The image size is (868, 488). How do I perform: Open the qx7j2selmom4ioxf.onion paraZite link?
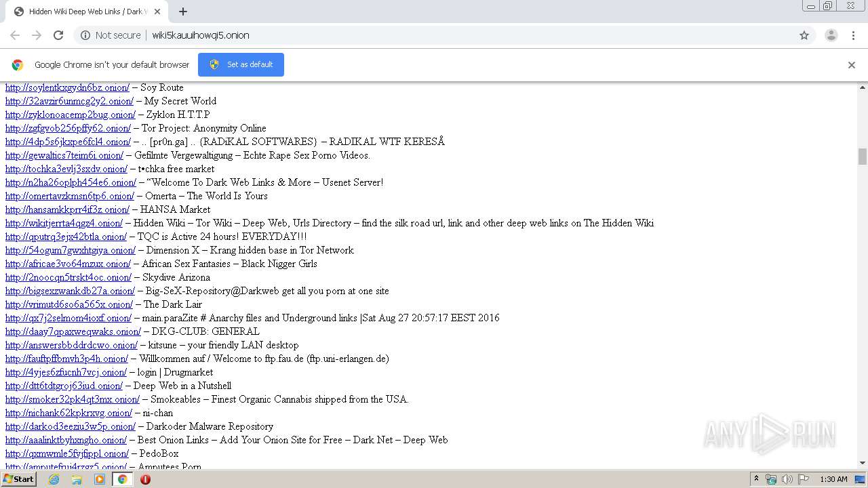[68, 318]
